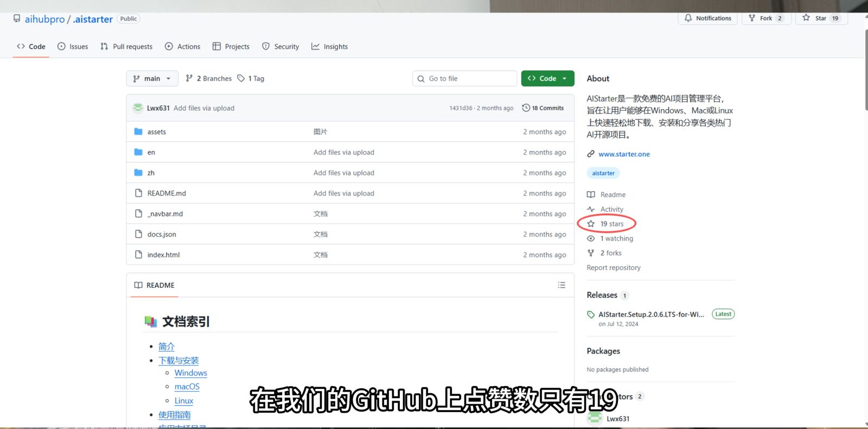
Task: View the 19 stars list
Action: click(x=611, y=224)
